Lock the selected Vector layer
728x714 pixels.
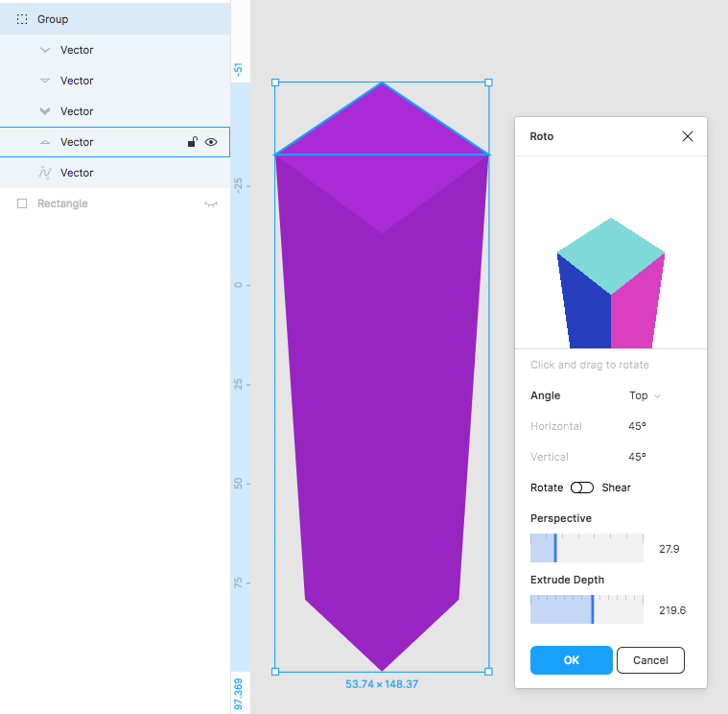pos(192,142)
